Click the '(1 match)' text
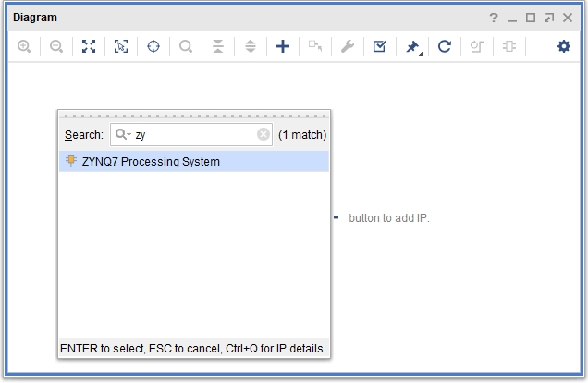This screenshot has width=588, height=383. click(302, 135)
